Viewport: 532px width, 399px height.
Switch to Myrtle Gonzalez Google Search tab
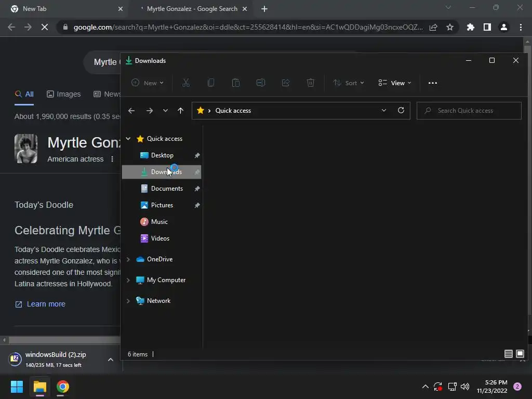192,9
